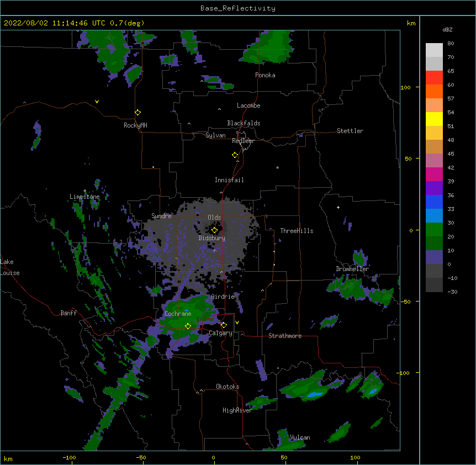The image size is (476, 465).
Task: Click the 65 value in dBZ legend
Action: point(451,71)
